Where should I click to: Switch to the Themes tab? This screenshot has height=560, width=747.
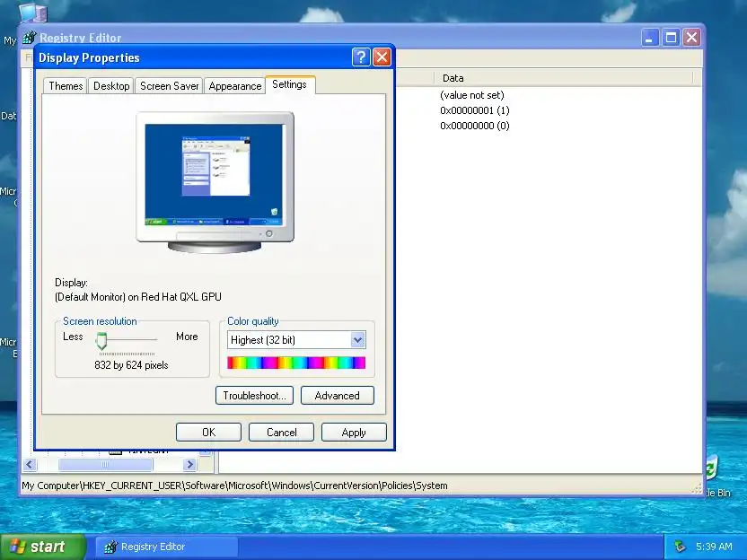coord(66,86)
